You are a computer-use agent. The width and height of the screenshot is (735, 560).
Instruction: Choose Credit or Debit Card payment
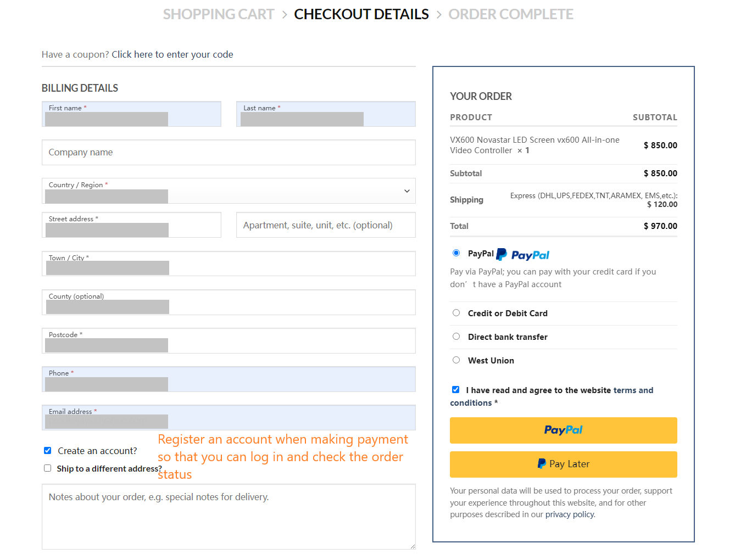tap(456, 313)
